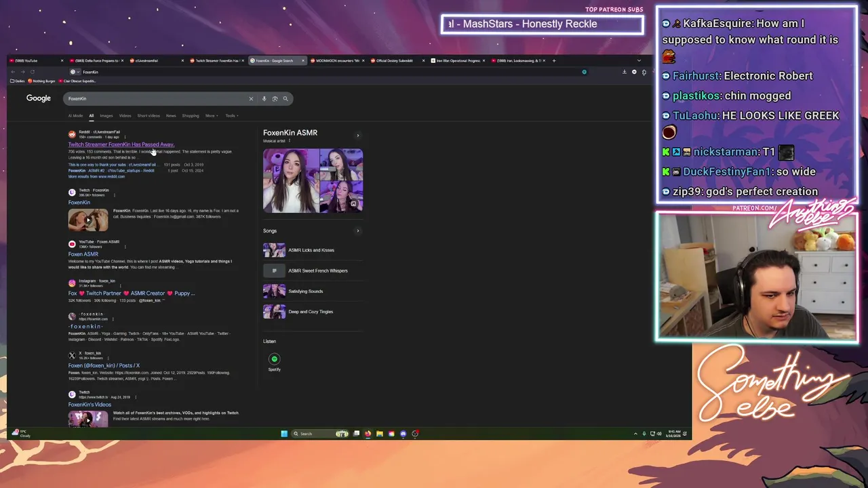Open FoxenKin ASMR image collage
This screenshot has height=488, width=868.
pyautogui.click(x=313, y=181)
